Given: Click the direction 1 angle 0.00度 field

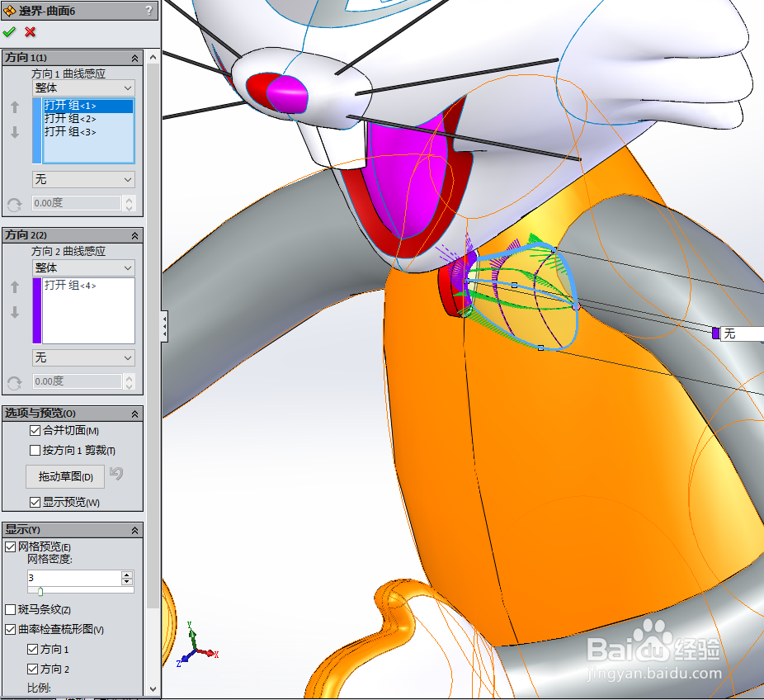Looking at the screenshot, I should (77, 203).
